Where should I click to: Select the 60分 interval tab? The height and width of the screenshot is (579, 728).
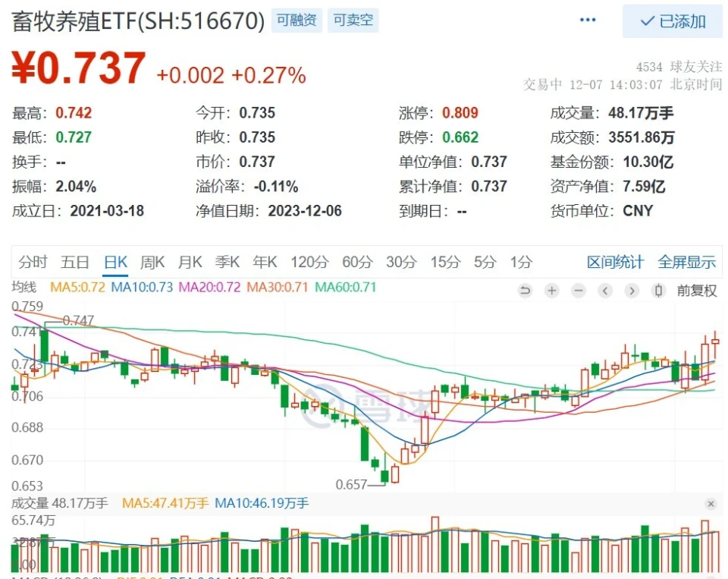coord(357,263)
